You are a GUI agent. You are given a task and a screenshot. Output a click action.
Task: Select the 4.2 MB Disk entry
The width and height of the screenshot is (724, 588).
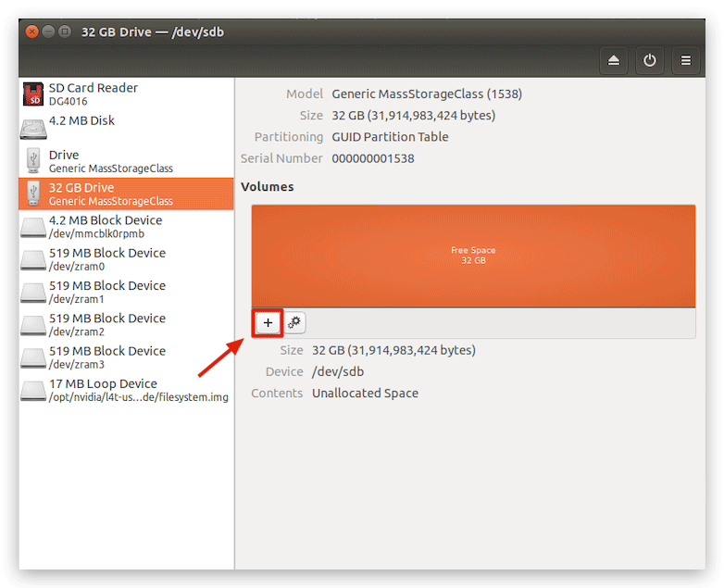[x=126, y=127]
